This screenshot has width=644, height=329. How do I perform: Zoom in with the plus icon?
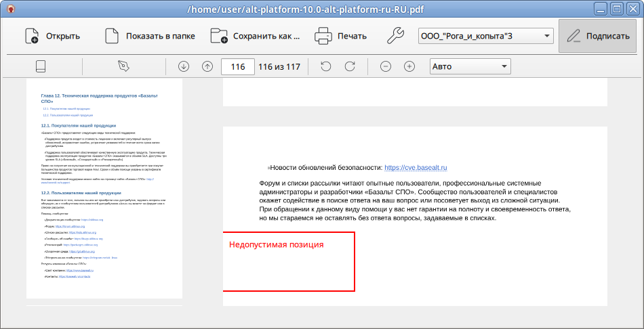tap(409, 66)
